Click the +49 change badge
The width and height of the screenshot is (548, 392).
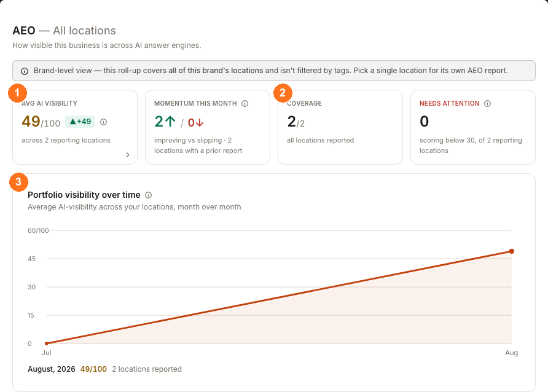(x=80, y=122)
